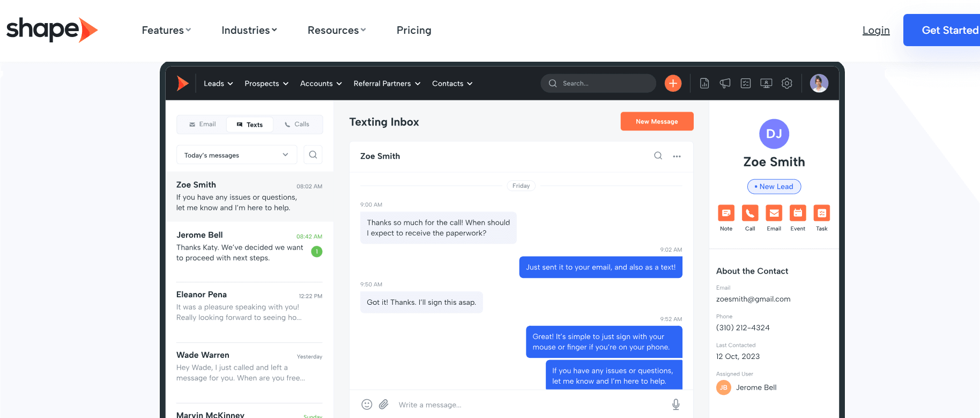
Task: Click the attachment paperclip icon
Action: [x=384, y=405]
